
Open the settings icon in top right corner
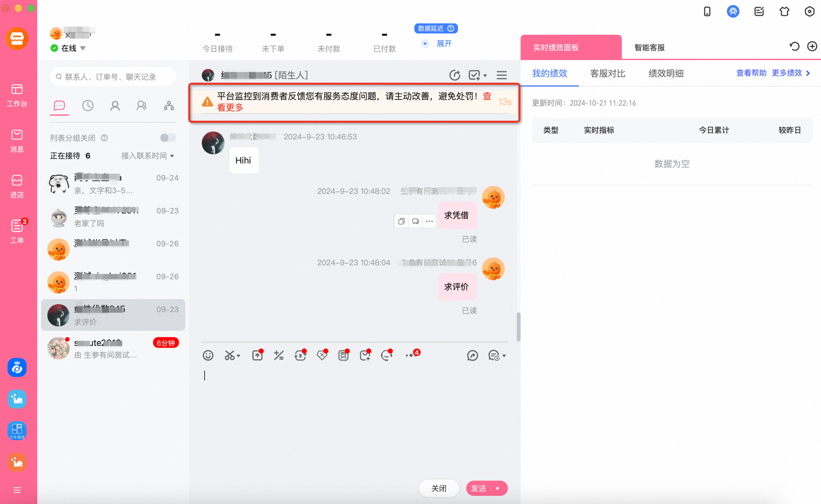(809, 12)
